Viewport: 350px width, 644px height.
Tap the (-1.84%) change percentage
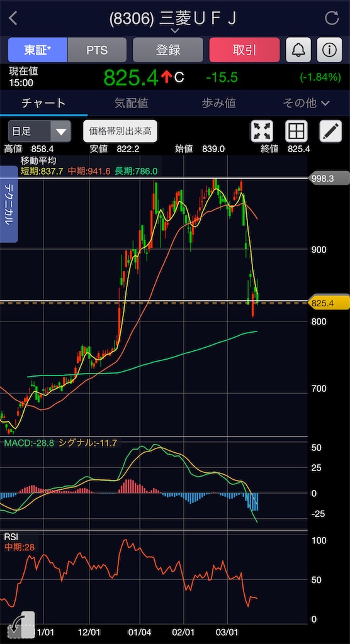coord(320,77)
